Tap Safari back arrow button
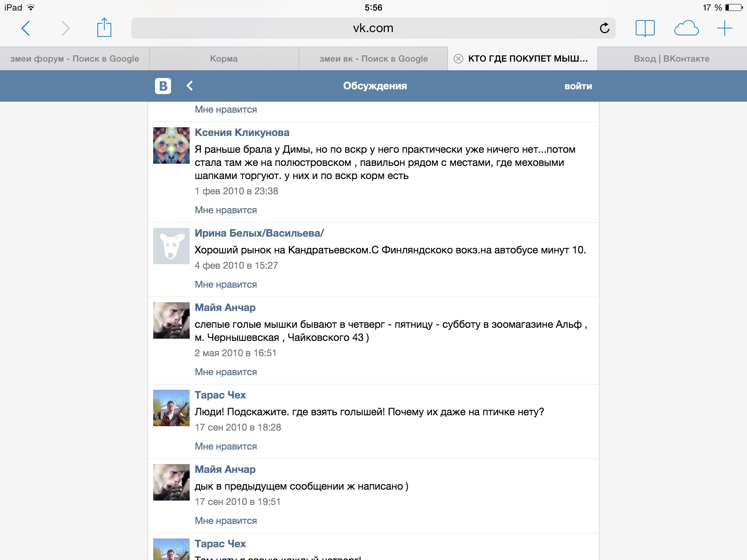The width and height of the screenshot is (747, 560). tap(26, 28)
